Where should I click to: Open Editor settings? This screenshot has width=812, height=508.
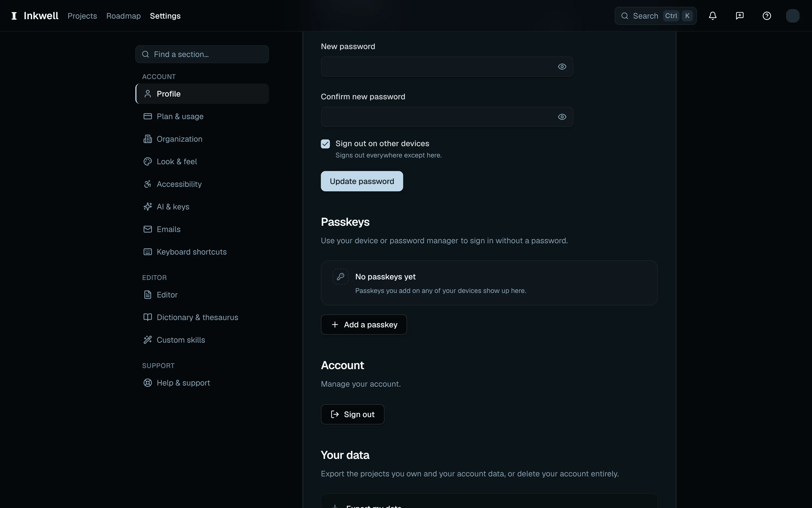[x=202, y=295]
